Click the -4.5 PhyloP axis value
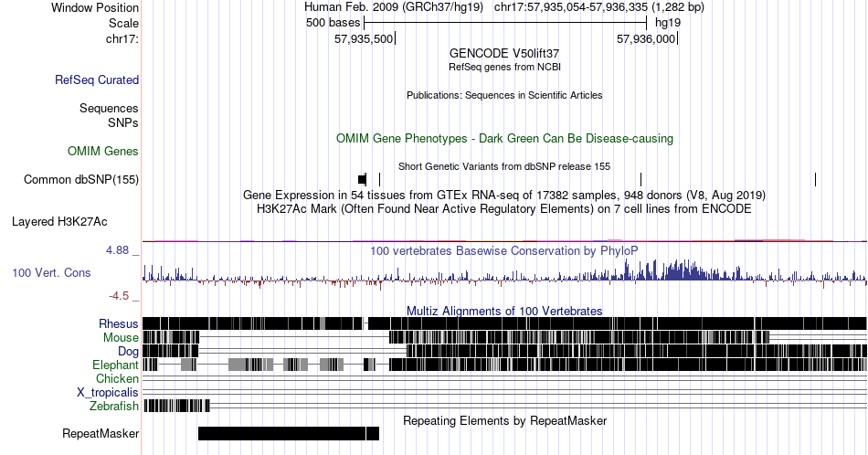Viewport: 868px width, 455px height. 119,296
